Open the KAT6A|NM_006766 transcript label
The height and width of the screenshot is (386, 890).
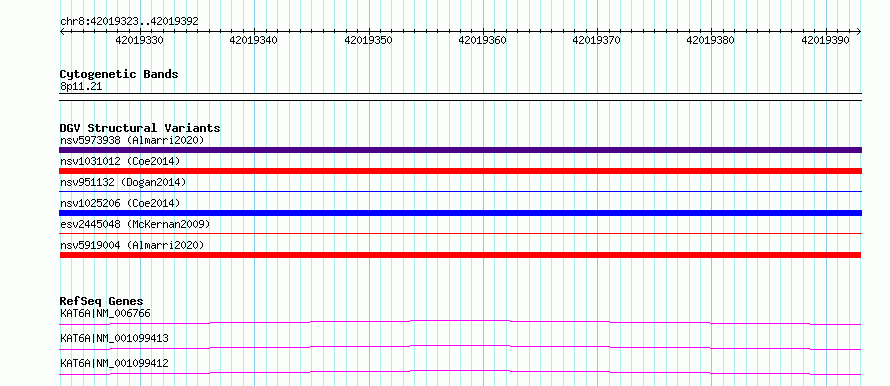[105, 313]
